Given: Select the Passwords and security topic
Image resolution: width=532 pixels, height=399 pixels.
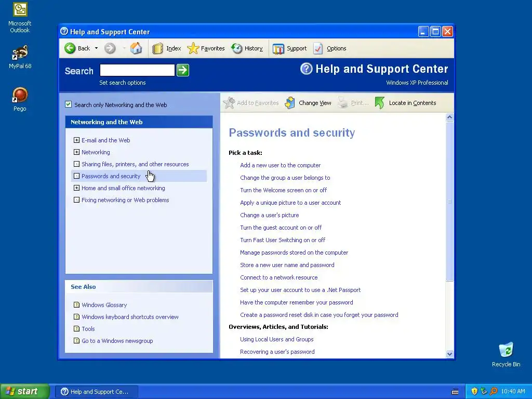Looking at the screenshot, I should click(x=111, y=176).
